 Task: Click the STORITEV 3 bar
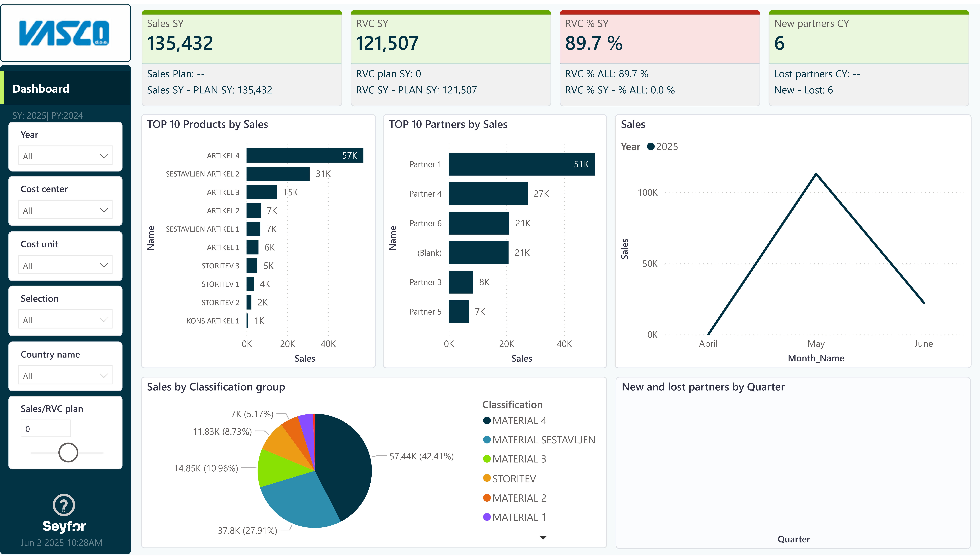[252, 266]
